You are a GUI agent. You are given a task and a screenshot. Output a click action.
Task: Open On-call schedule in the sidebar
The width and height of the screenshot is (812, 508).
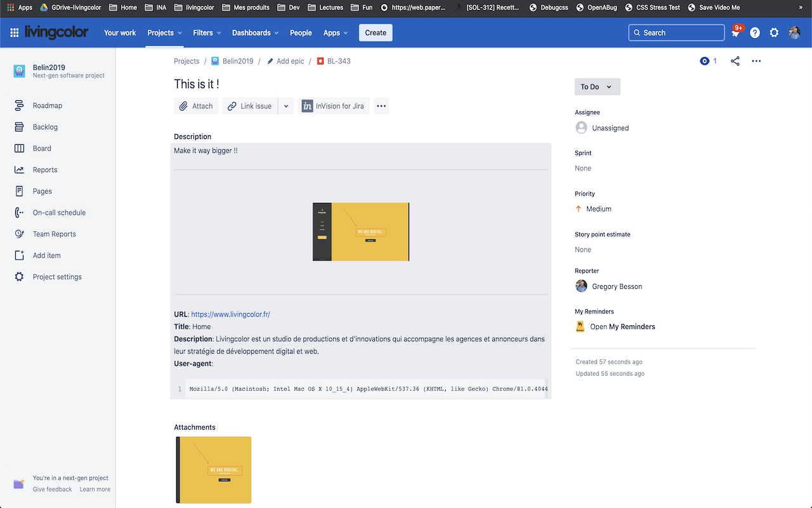point(58,213)
